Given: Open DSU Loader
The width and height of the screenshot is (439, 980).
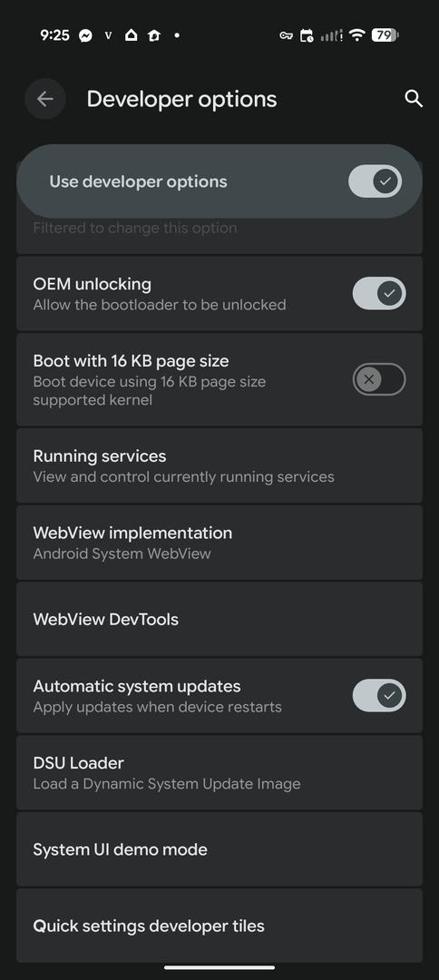Looking at the screenshot, I should tap(219, 772).
